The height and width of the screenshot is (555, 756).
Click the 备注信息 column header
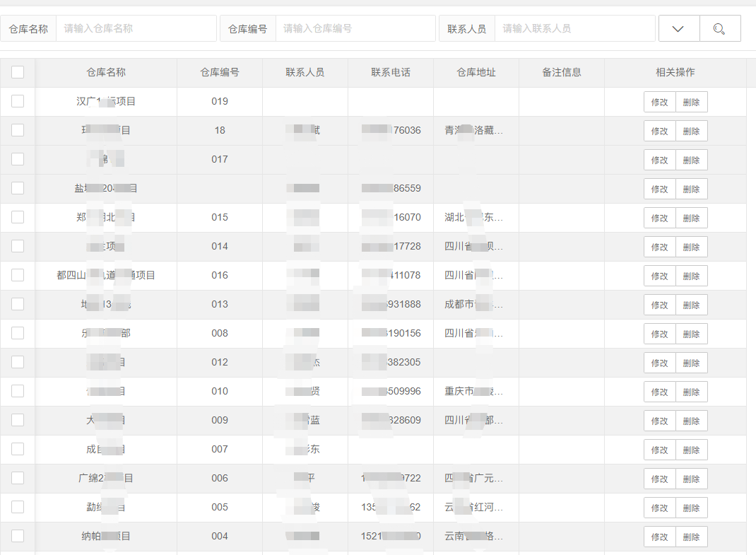pyautogui.click(x=560, y=72)
